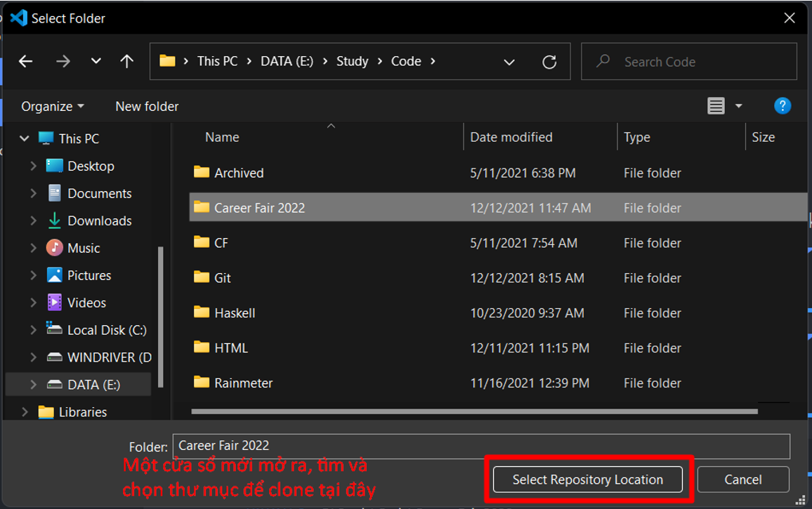Select the Career Fair 2022 folder
Viewport: 812px width, 509px height.
click(497, 208)
